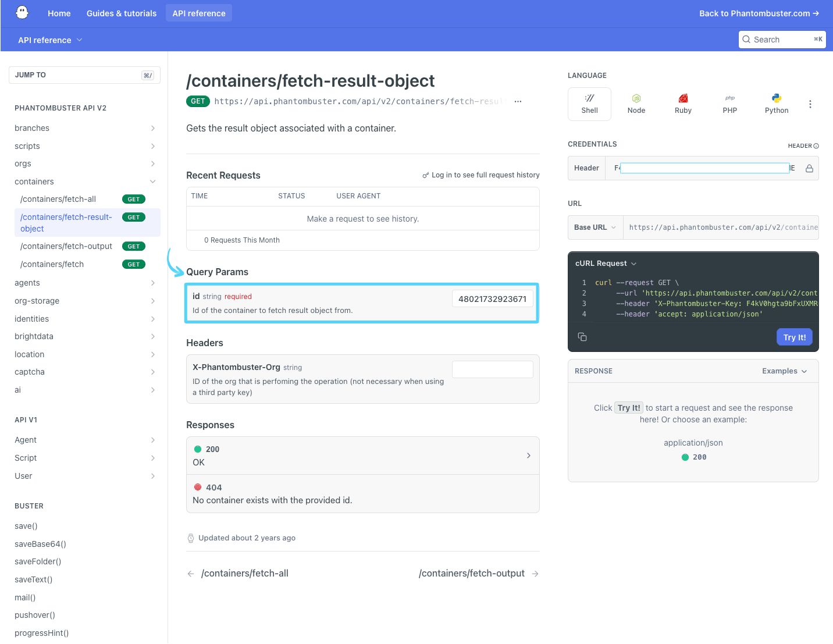Expand the API V1 Agent section

pos(153,440)
